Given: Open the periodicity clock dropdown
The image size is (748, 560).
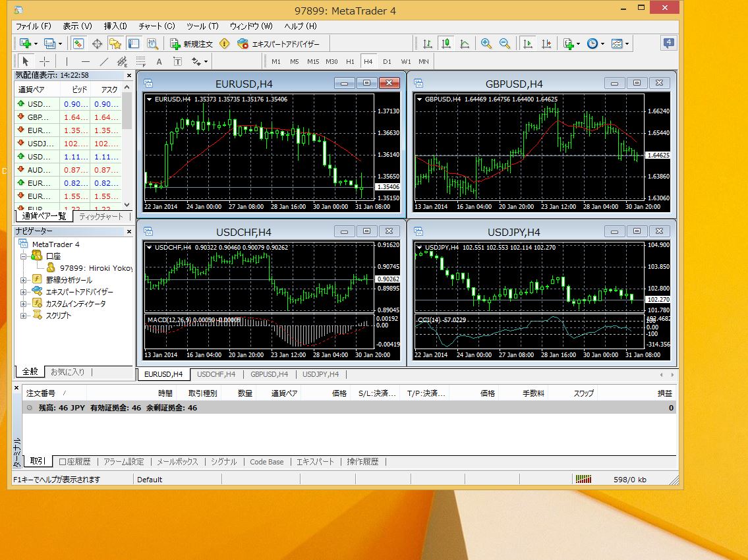Looking at the screenshot, I should [x=595, y=44].
